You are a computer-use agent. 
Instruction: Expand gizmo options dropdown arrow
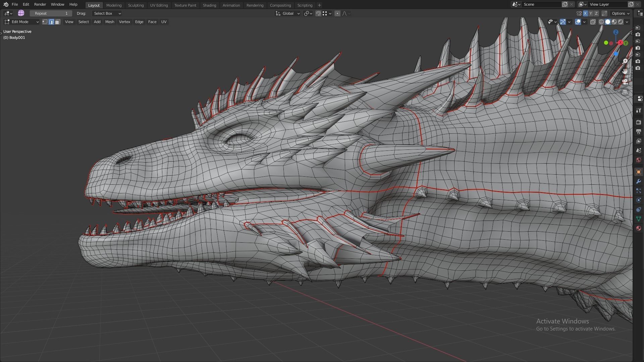[569, 22]
